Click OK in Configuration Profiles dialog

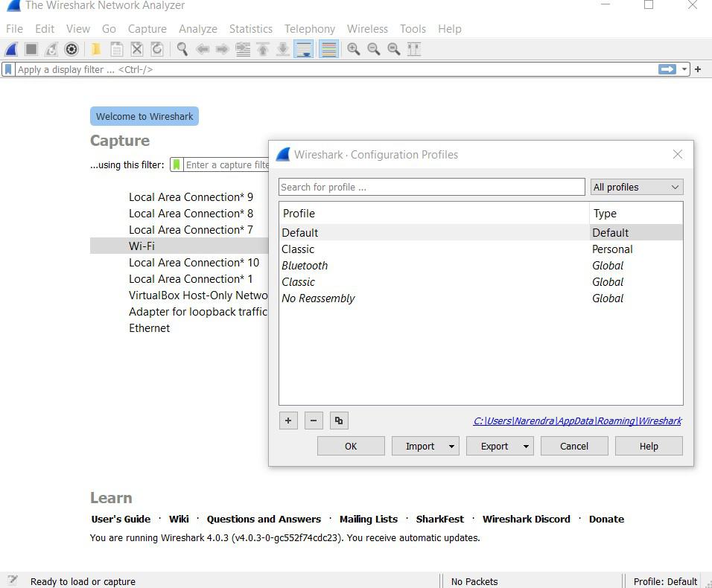point(351,447)
